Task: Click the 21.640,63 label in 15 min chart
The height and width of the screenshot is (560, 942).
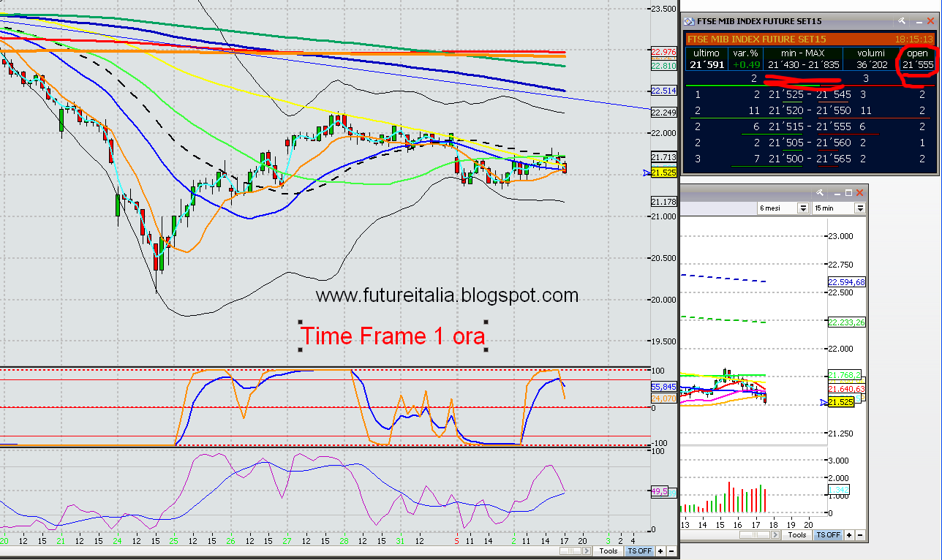Action: pyautogui.click(x=847, y=389)
